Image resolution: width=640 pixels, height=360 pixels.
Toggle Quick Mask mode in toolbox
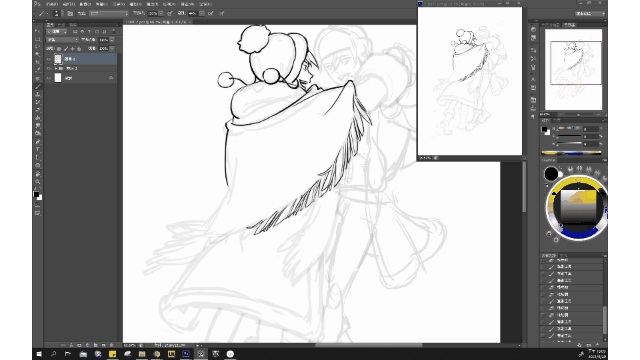click(x=38, y=205)
